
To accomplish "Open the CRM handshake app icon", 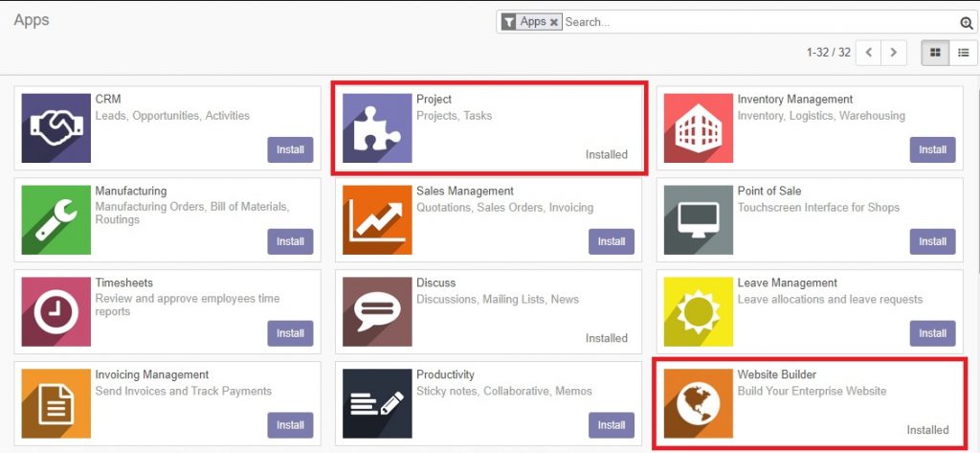I will point(56,128).
